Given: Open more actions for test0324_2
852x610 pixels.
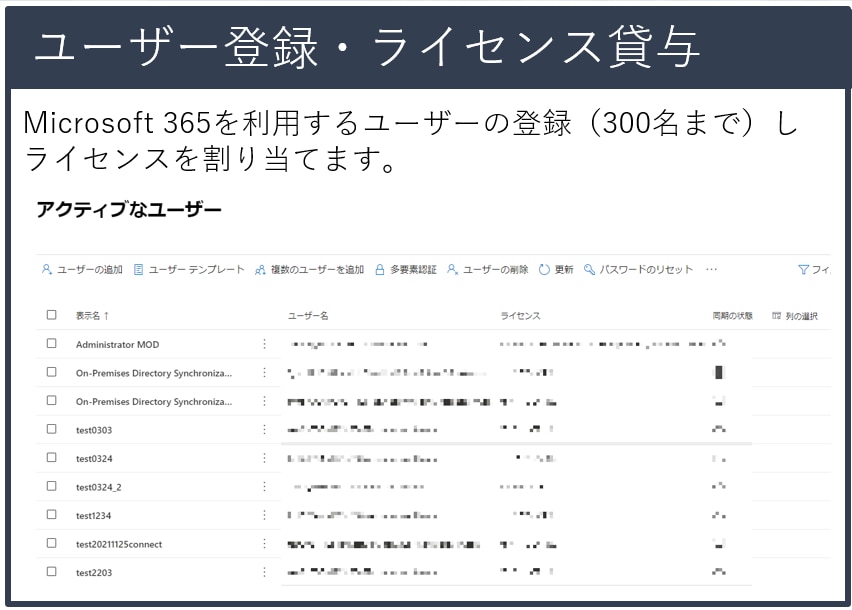Looking at the screenshot, I should (x=265, y=487).
